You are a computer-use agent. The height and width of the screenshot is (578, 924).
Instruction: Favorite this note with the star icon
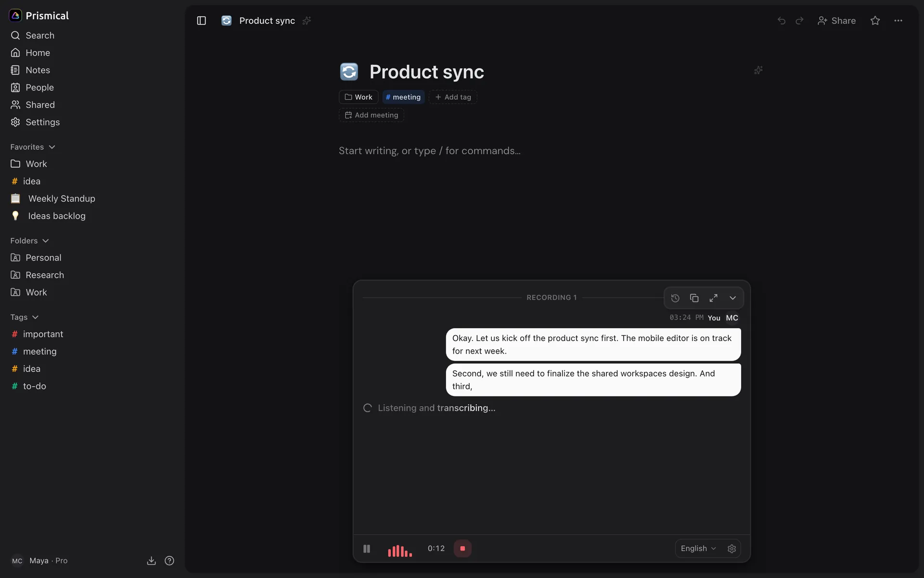[875, 21]
